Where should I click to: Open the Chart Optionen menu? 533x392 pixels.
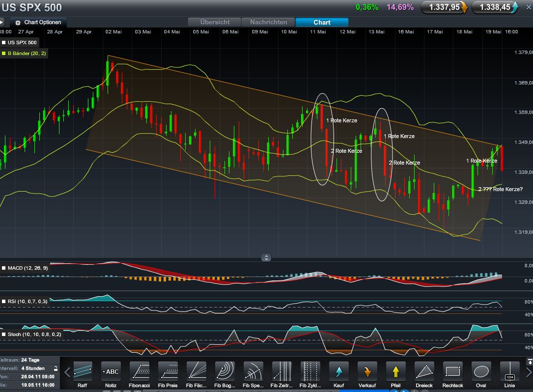pos(38,23)
